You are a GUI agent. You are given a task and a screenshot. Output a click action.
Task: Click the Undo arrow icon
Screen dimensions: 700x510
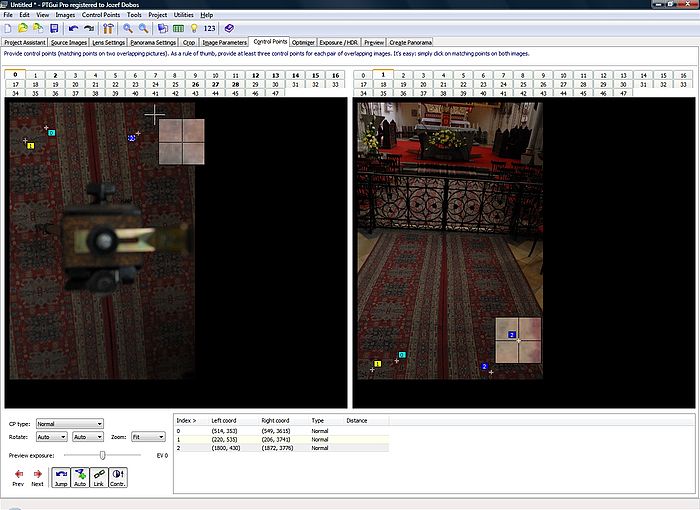tap(73, 29)
